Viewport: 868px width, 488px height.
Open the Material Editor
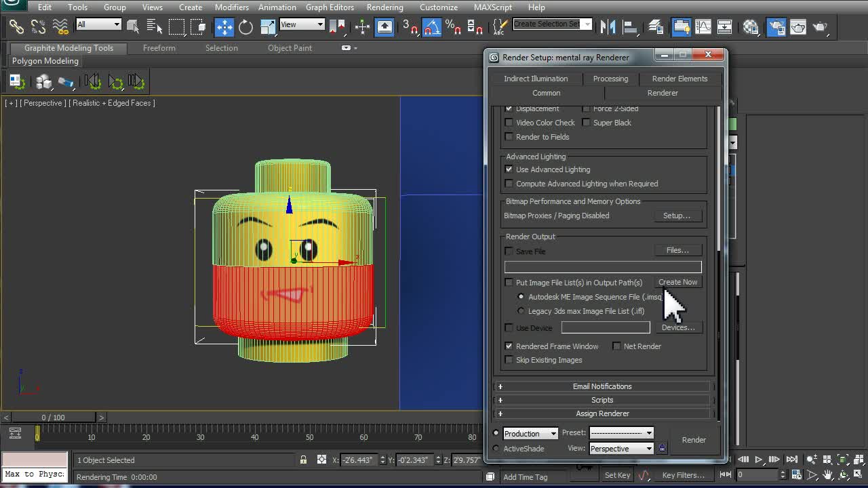(751, 27)
